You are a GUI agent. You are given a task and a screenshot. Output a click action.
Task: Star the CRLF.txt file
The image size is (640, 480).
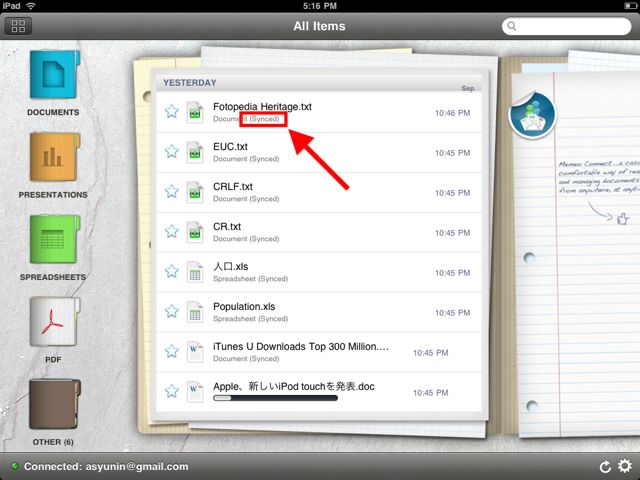pos(172,191)
